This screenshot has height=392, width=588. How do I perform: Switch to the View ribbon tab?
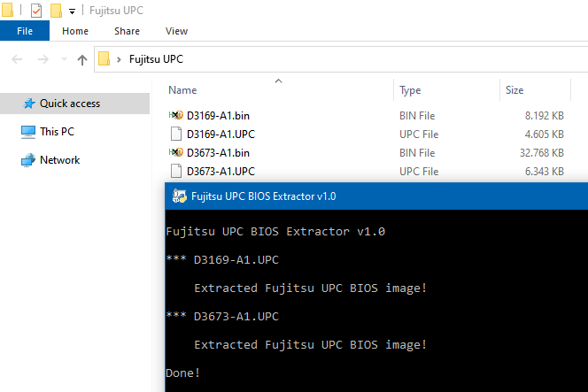pos(176,31)
